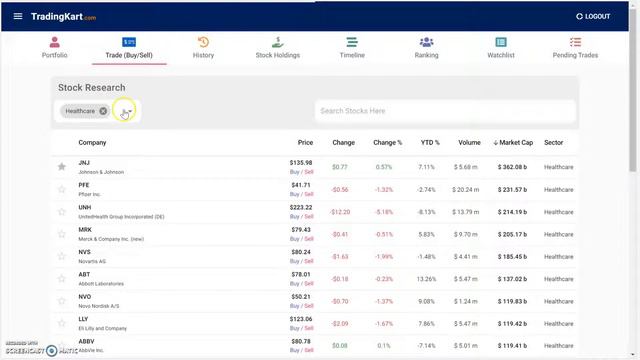
Task: Toggle the watchlist star for PFE
Action: pos(62,189)
